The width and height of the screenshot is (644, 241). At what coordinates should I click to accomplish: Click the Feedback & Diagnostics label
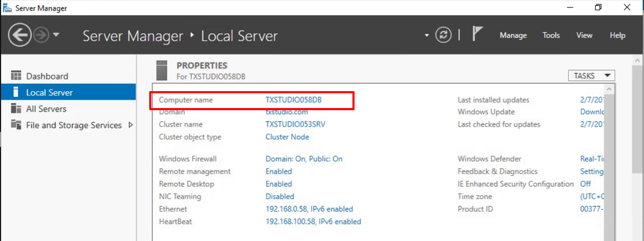[x=497, y=172]
